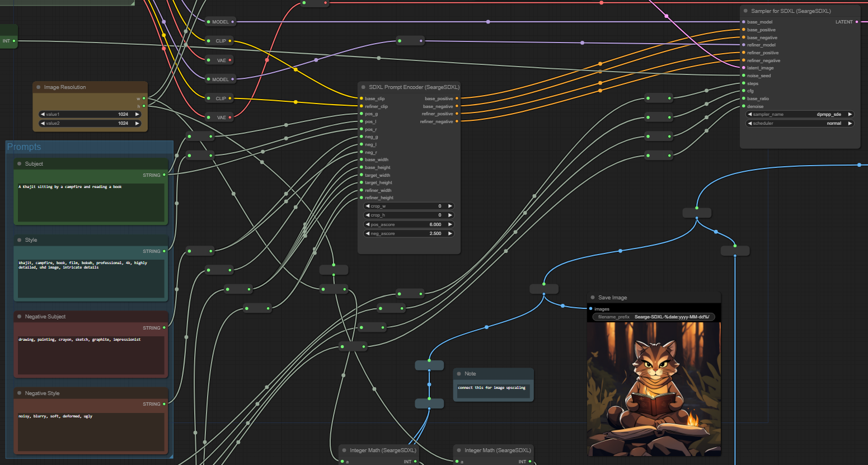Image resolution: width=868 pixels, height=465 pixels.
Task: Collapse the Negative Style node
Action: click(20, 393)
